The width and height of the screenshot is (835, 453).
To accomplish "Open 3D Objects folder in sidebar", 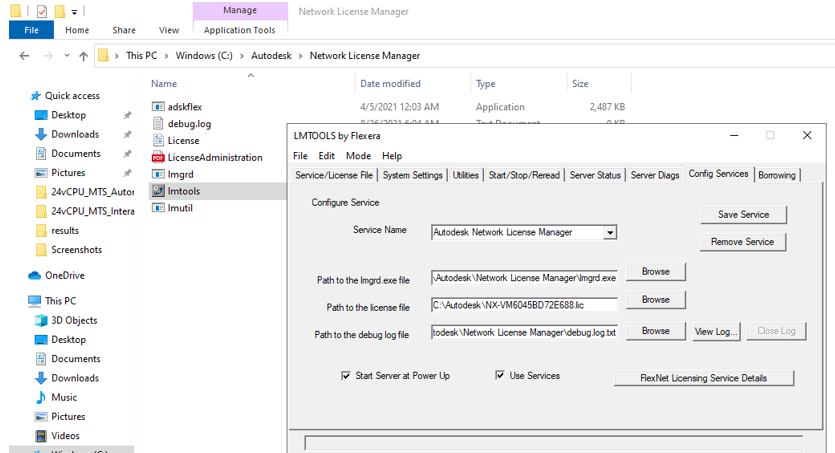I will [x=74, y=320].
